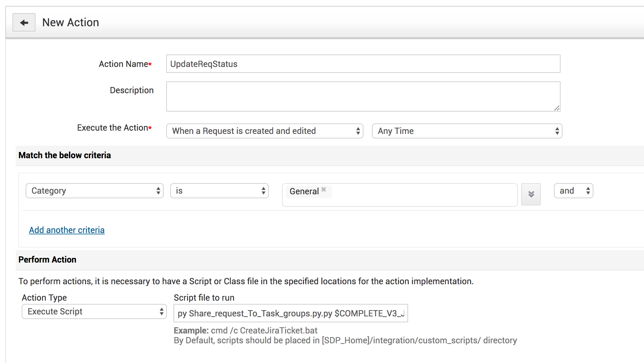Click the Match the below criteria header
The width and height of the screenshot is (644, 363).
pyautogui.click(x=65, y=155)
